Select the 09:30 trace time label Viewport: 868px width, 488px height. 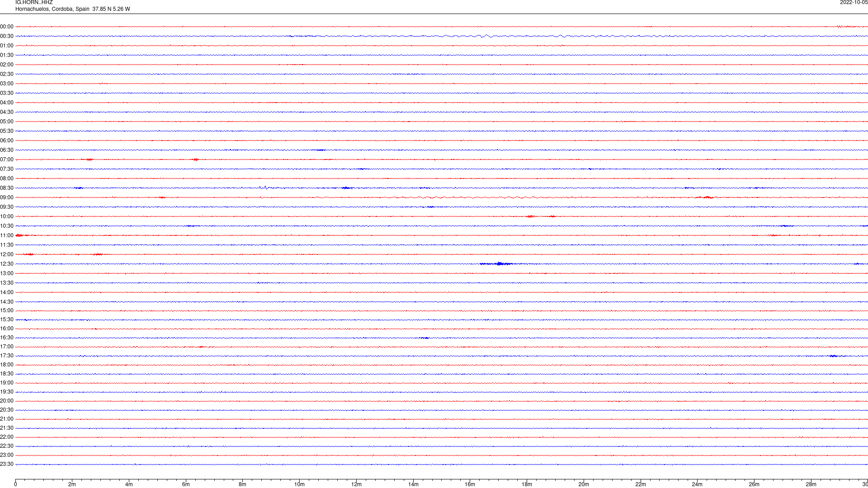[x=7, y=207]
